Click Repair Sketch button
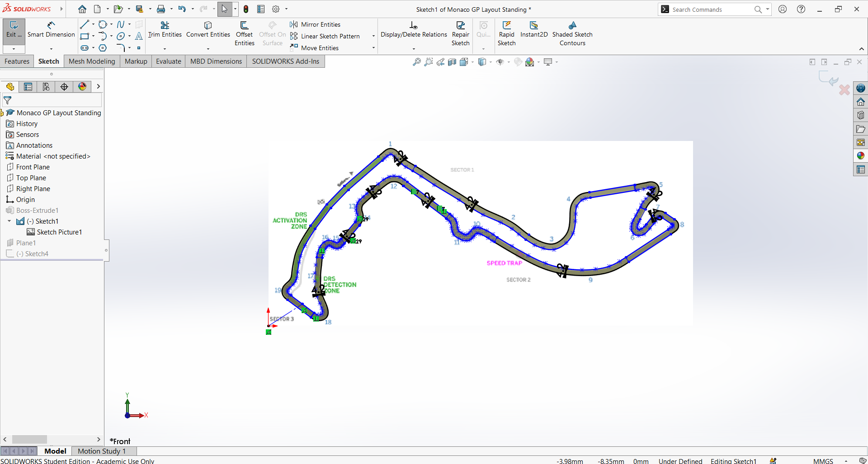868x464 pixels. tap(461, 33)
